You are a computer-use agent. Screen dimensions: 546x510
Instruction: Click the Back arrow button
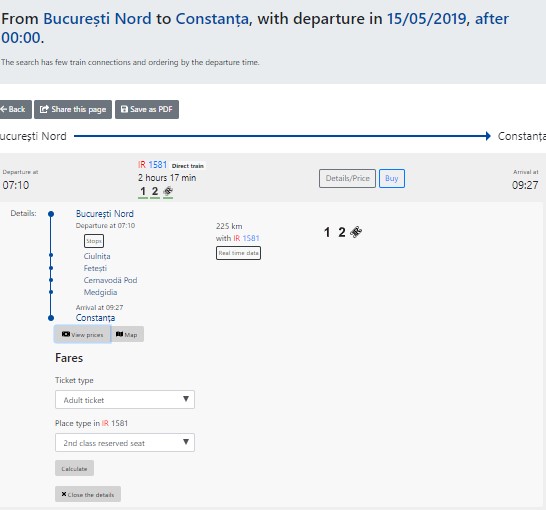[x=15, y=109]
